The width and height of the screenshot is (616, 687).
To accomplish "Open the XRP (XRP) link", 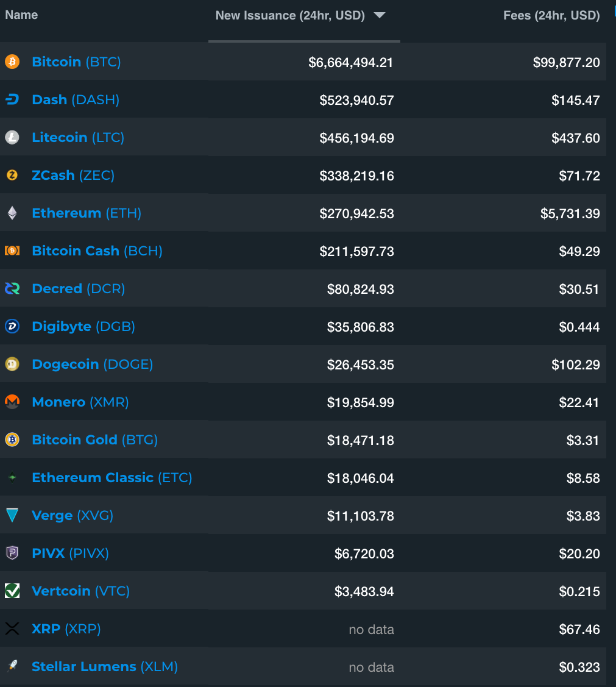I will click(66, 628).
